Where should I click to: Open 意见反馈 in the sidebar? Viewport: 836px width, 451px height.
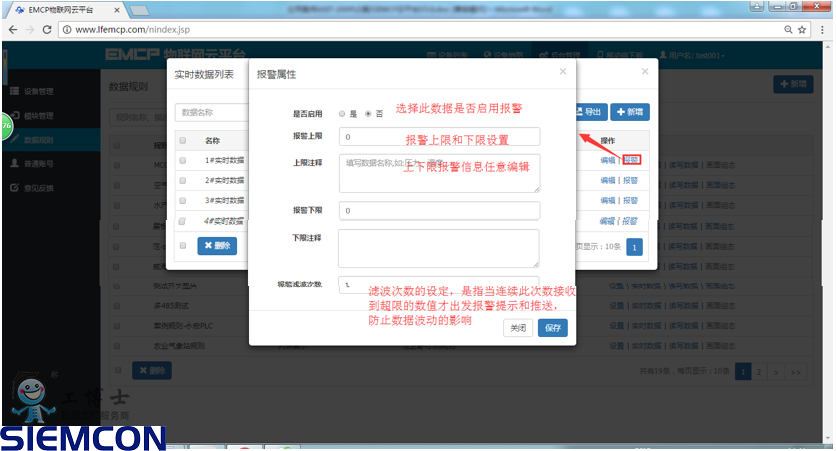pyautogui.click(x=38, y=188)
